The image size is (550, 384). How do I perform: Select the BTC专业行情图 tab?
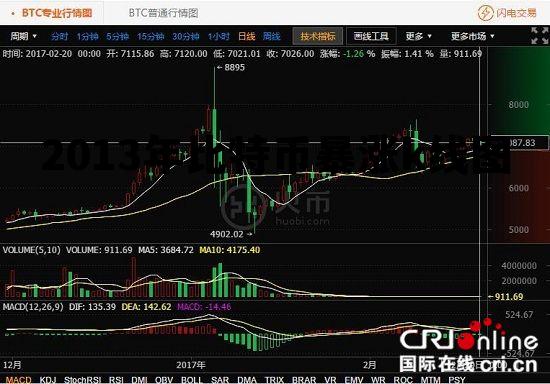(x=57, y=13)
